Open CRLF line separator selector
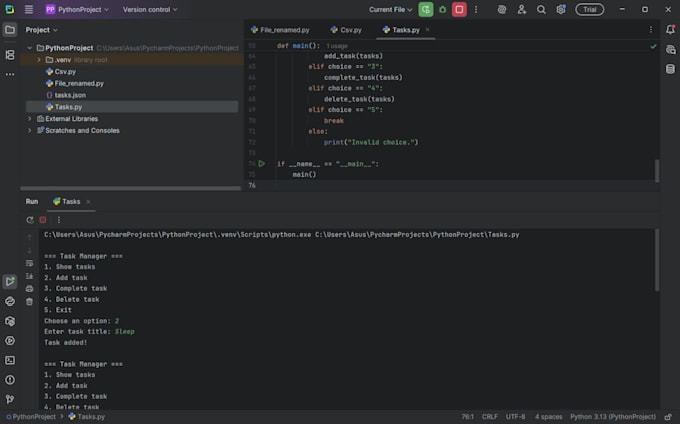This screenshot has height=424, width=680. (x=490, y=417)
